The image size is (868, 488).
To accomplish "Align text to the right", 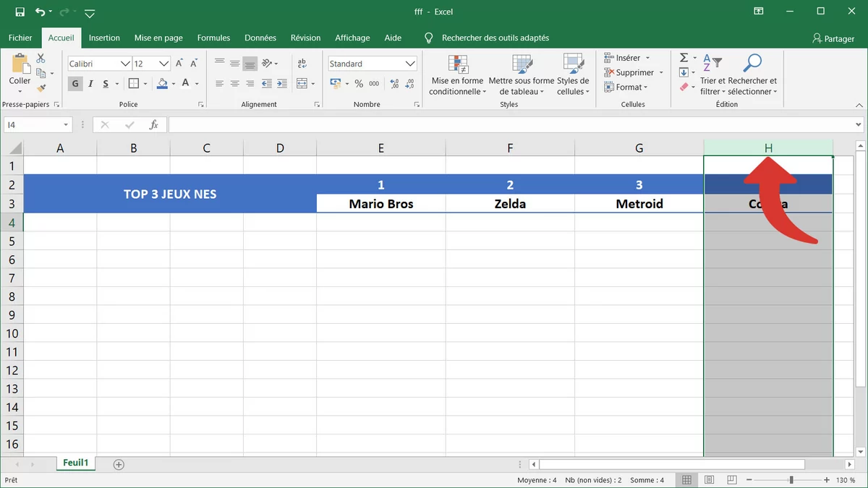I will tap(250, 84).
